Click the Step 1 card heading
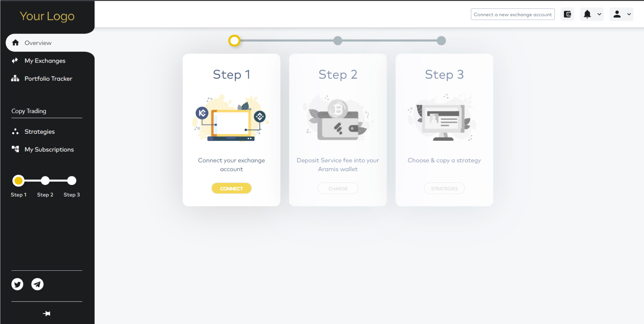Viewport: 644px width, 324px height. 231,74
